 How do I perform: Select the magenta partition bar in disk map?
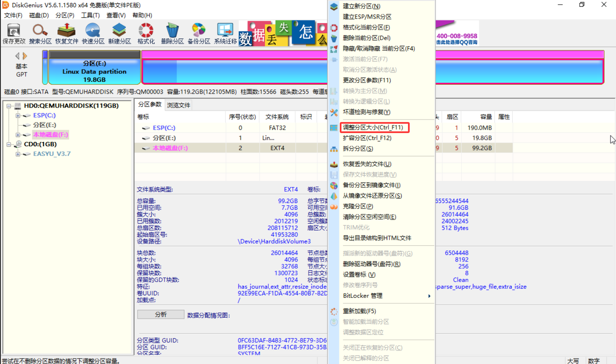372,68
